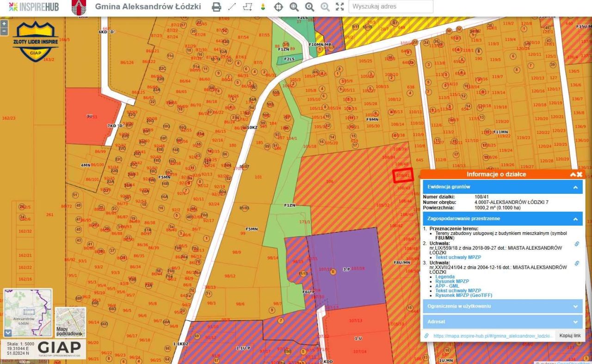Click the mapa.inspire-hub.pl parcel URL
Viewport: 592px width, 364px height.
[493, 336]
